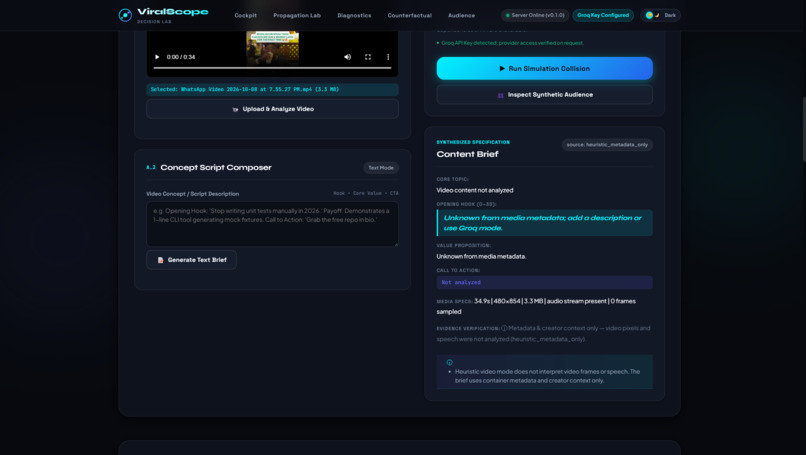The height and width of the screenshot is (455, 806).
Task: Open the Counterfactual tab
Action: [x=410, y=15]
